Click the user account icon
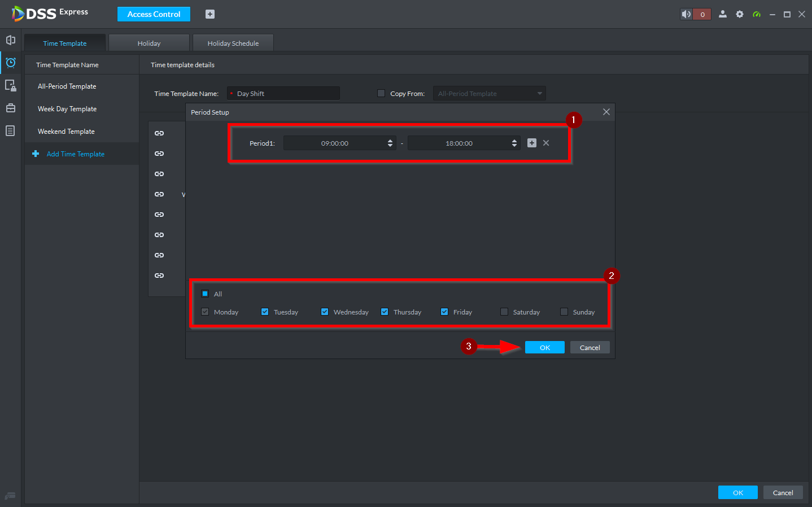Image resolution: width=812 pixels, height=507 pixels. (723, 14)
